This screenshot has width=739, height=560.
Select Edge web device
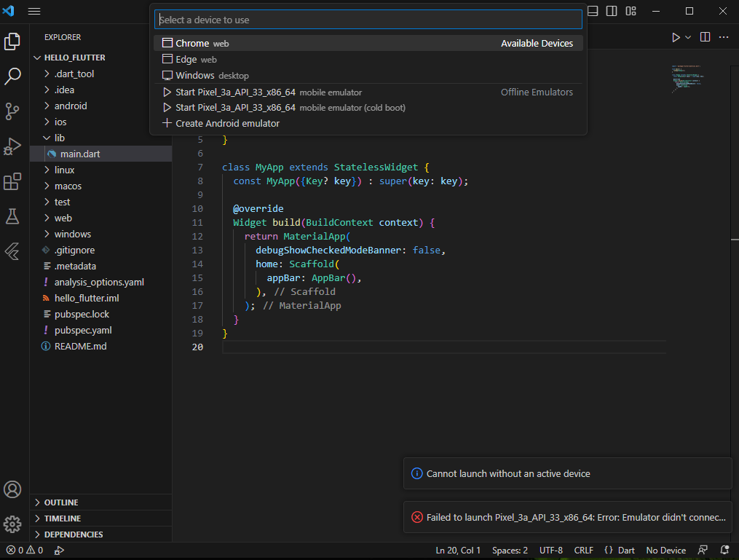368,60
